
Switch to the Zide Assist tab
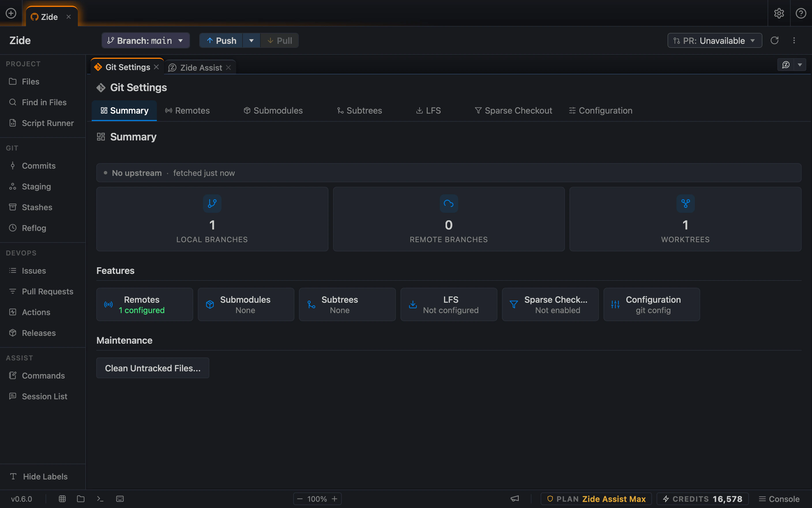tap(201, 67)
